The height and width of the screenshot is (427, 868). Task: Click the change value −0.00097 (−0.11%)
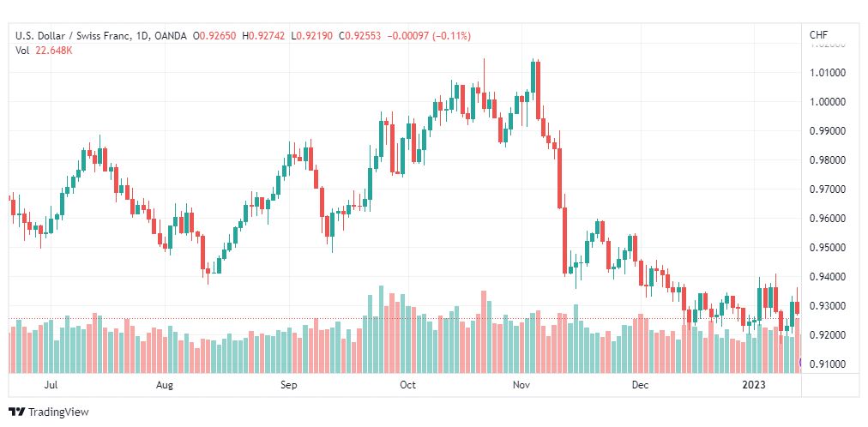[x=430, y=36]
